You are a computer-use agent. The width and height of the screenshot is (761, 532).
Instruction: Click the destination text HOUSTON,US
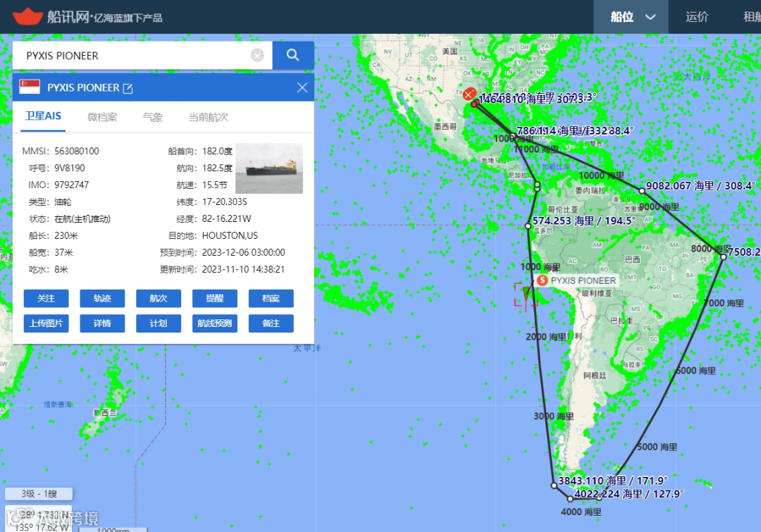point(230,235)
